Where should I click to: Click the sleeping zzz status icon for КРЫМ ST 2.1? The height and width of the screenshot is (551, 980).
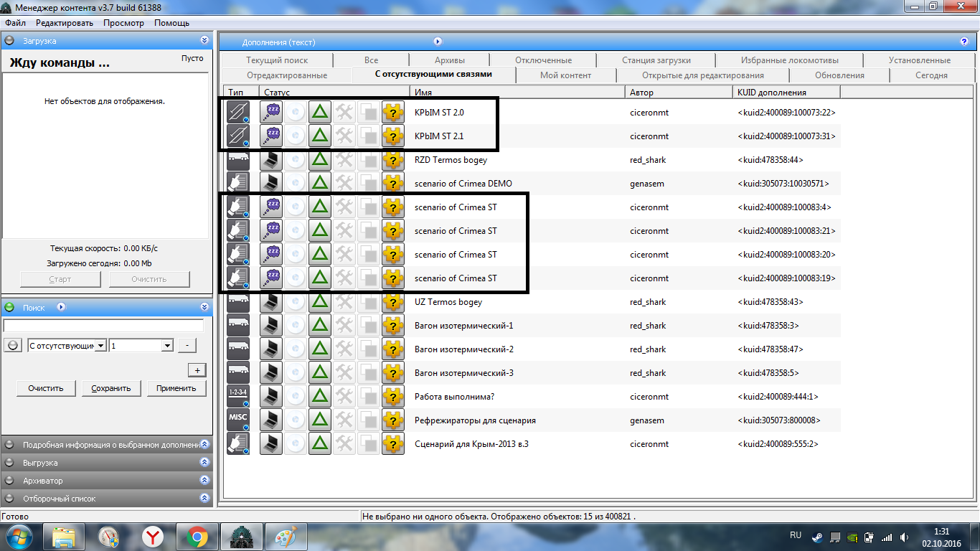pos(271,136)
